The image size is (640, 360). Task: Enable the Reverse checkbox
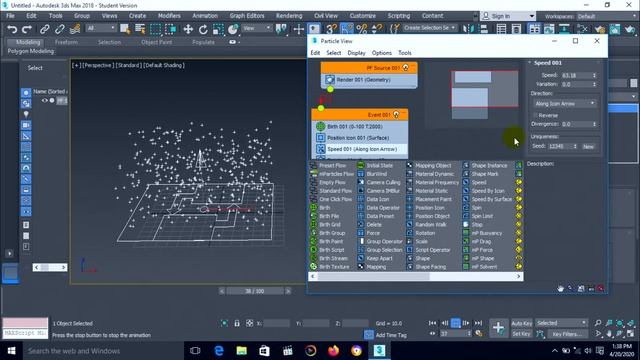coord(535,116)
